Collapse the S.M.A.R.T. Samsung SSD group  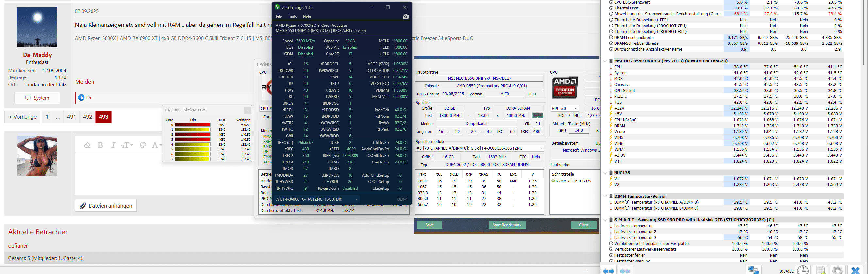(x=605, y=220)
